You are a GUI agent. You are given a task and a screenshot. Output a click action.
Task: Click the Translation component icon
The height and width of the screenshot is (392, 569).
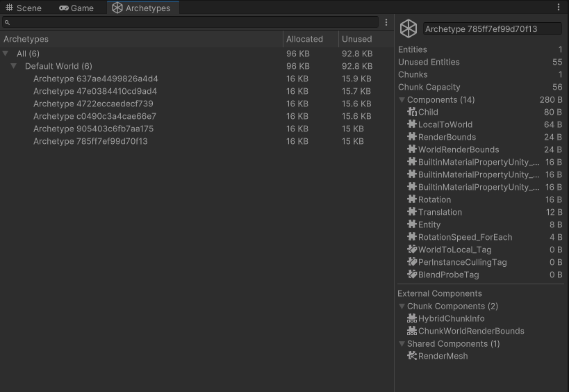tap(412, 211)
